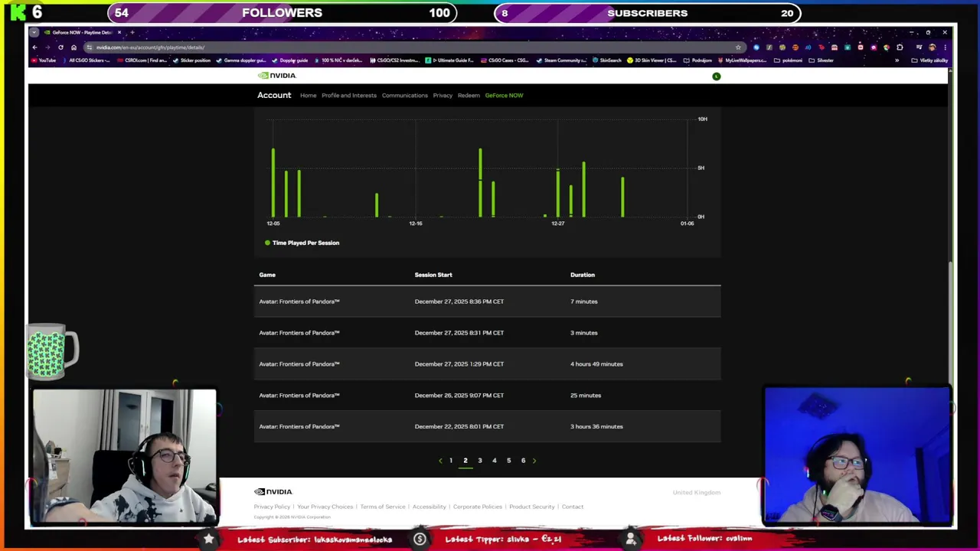Viewport: 980px width, 551px height.
Task: Select 'December 22, 2025 8:01 PM CET' cell
Action: (459, 427)
